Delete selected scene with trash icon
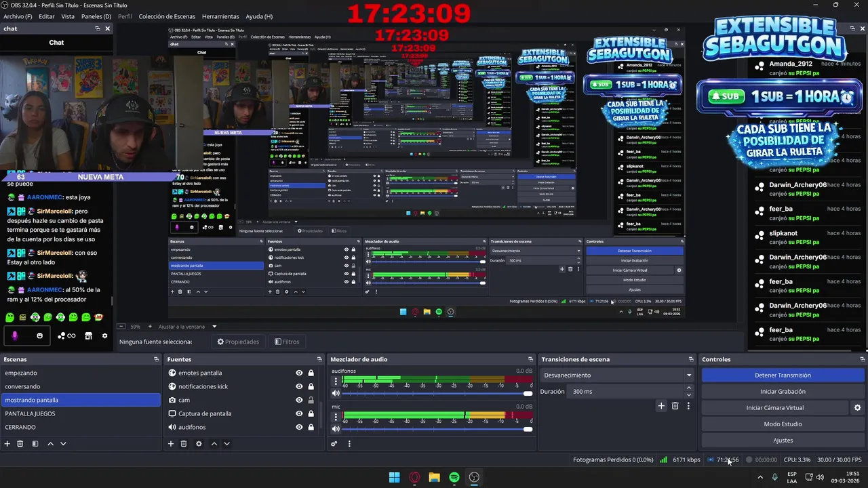Image resolution: width=868 pixels, height=488 pixels. (x=20, y=444)
